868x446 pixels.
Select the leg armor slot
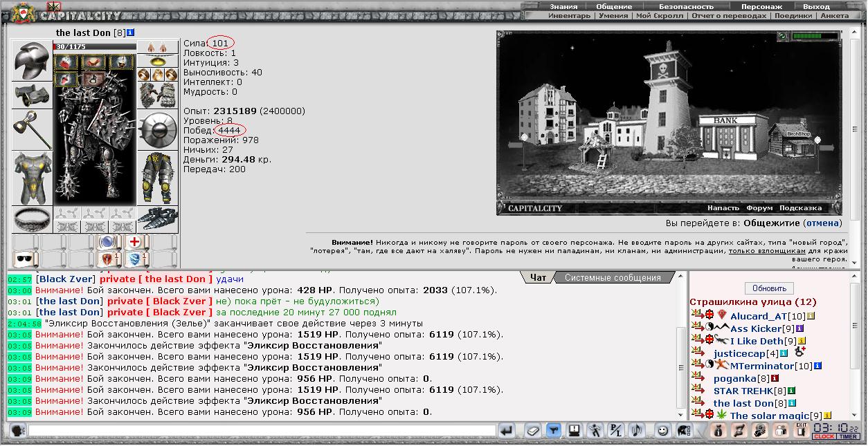(x=158, y=178)
